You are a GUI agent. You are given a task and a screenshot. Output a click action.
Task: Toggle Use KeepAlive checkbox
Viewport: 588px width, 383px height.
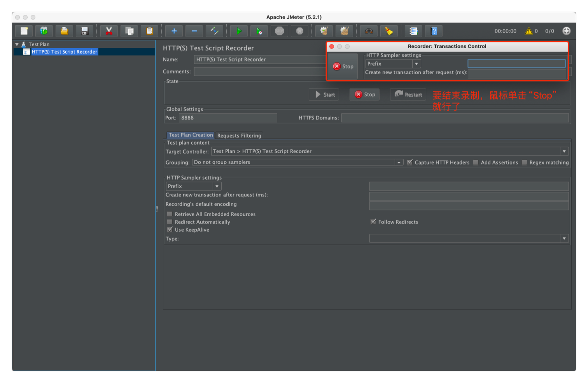point(170,229)
